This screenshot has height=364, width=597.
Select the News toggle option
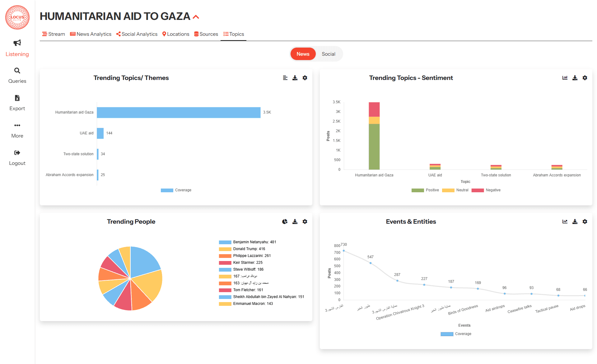coord(303,54)
